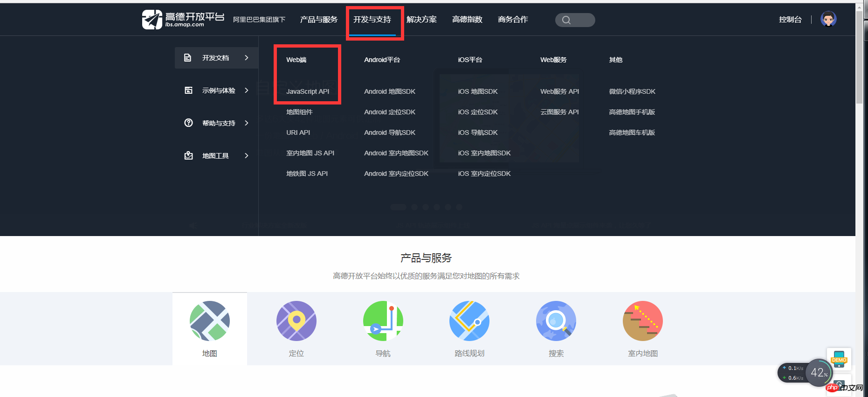Viewport: 868px width, 397px height.
Task: Click the AMap open platform logo
Action: [x=183, y=20]
